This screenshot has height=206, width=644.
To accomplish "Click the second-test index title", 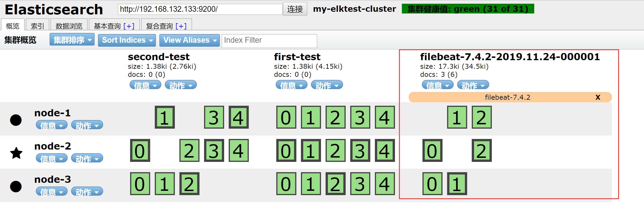I will (x=159, y=56).
